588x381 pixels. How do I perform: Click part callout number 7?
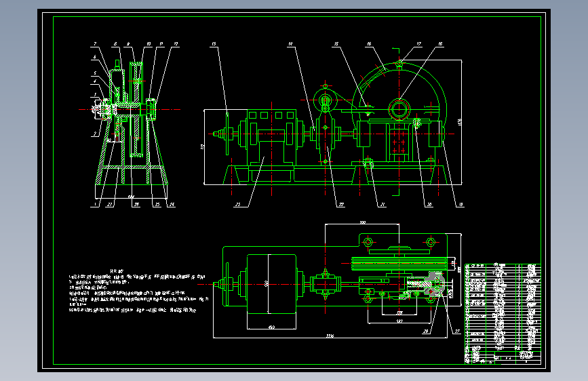[95, 44]
